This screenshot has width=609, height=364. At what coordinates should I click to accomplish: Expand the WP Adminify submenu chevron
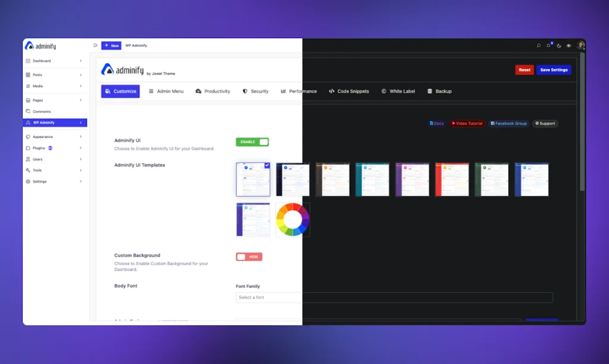pos(81,123)
